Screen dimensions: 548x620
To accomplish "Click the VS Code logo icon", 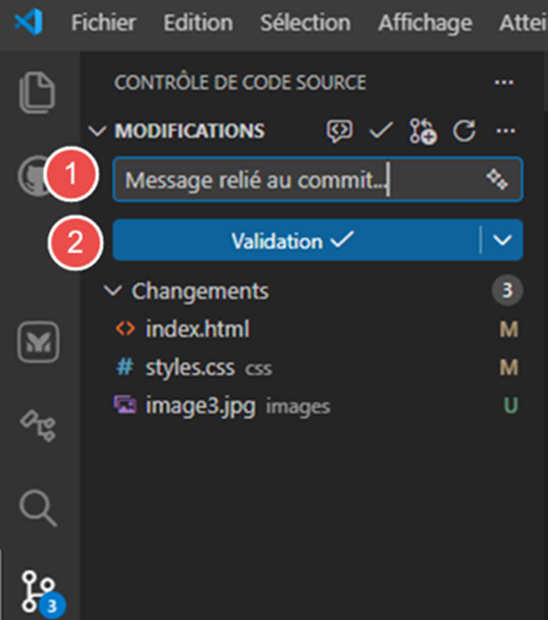I will point(29,22).
